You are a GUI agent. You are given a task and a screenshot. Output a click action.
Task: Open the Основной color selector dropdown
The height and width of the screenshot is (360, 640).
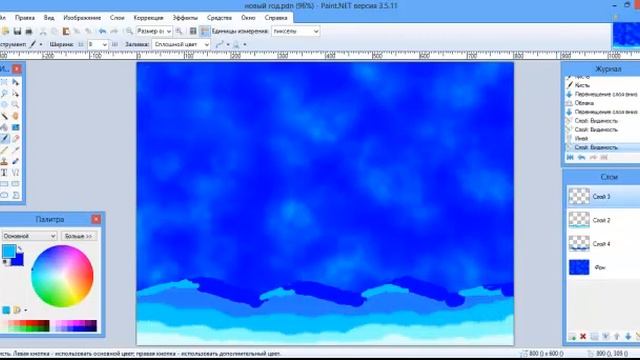pyautogui.click(x=29, y=236)
